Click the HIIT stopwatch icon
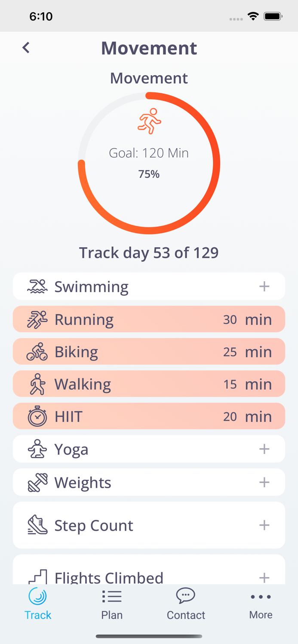The image size is (298, 644). coord(37,416)
